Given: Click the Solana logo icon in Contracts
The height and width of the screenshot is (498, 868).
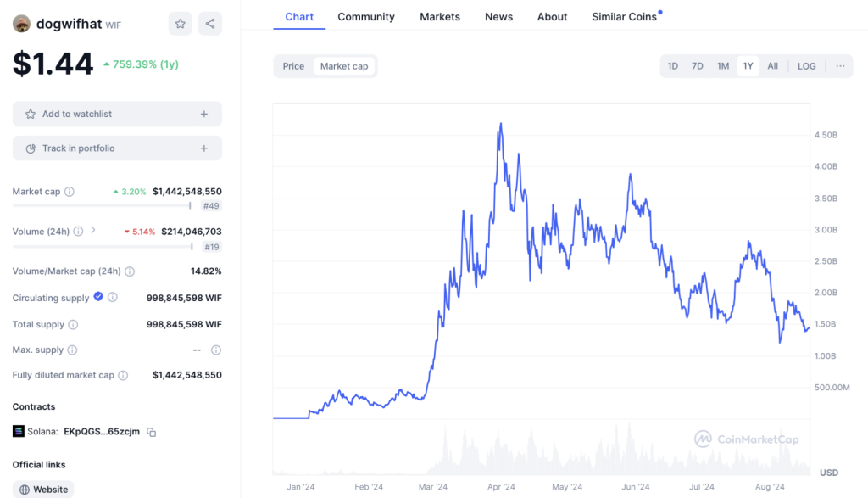Looking at the screenshot, I should point(19,432).
